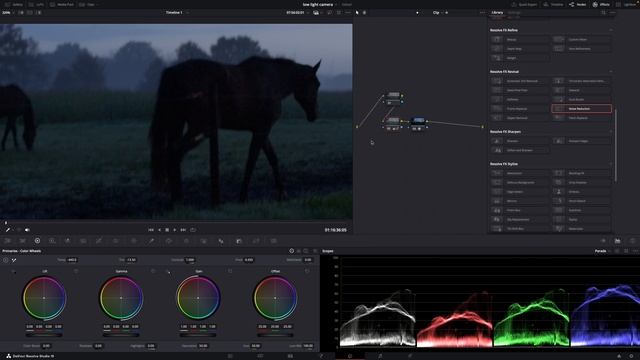This screenshot has height=360, width=640.
Task: Open the Camera Raw palette
Action: pyautogui.click(x=7, y=241)
